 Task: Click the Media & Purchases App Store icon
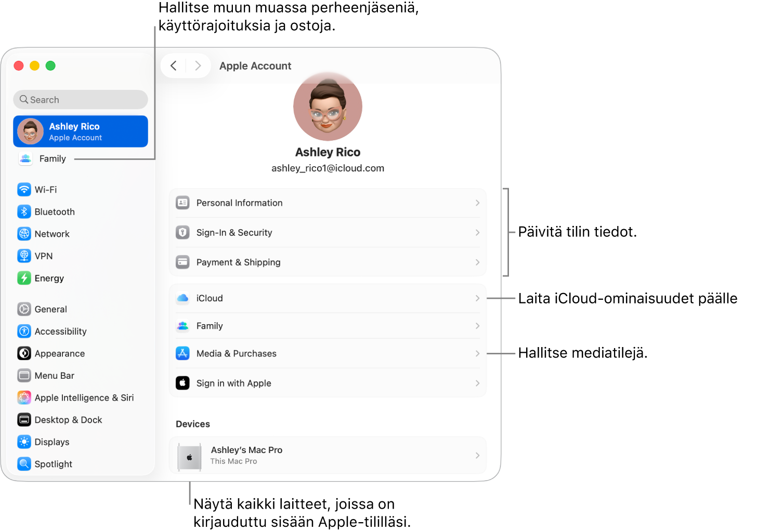(x=182, y=353)
